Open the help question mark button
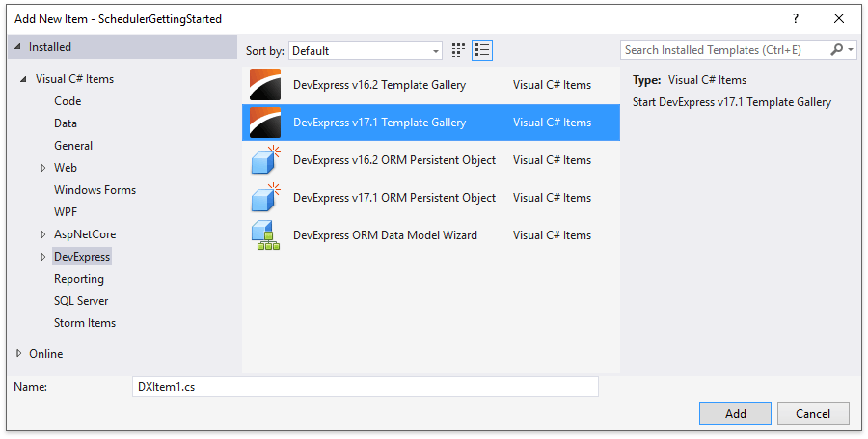The image size is (868, 439). point(796,19)
